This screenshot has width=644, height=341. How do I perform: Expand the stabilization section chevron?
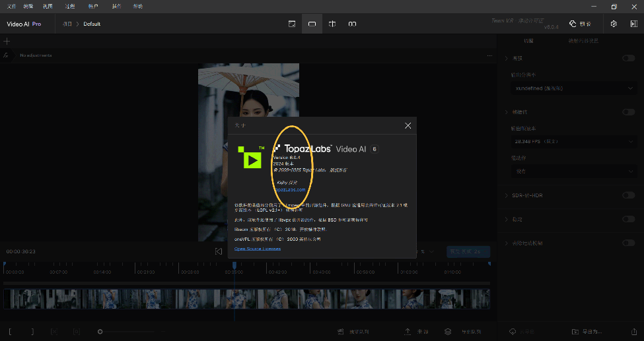tap(507, 219)
